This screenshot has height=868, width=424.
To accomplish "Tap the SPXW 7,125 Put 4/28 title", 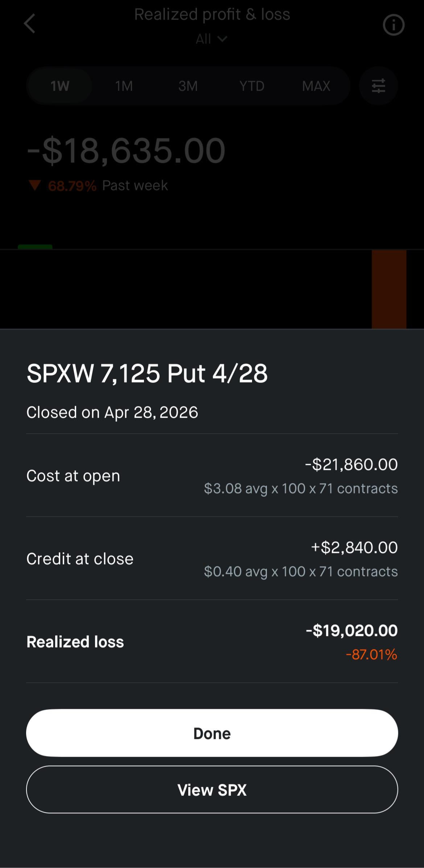I will tap(147, 373).
